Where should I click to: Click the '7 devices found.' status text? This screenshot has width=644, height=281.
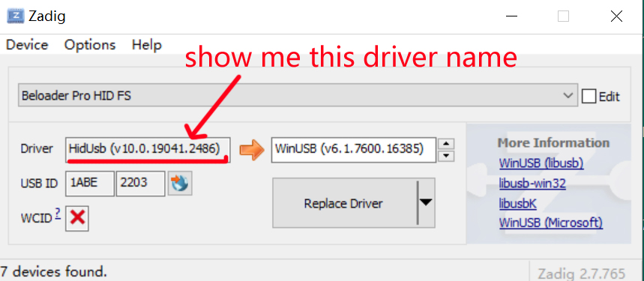tap(53, 271)
